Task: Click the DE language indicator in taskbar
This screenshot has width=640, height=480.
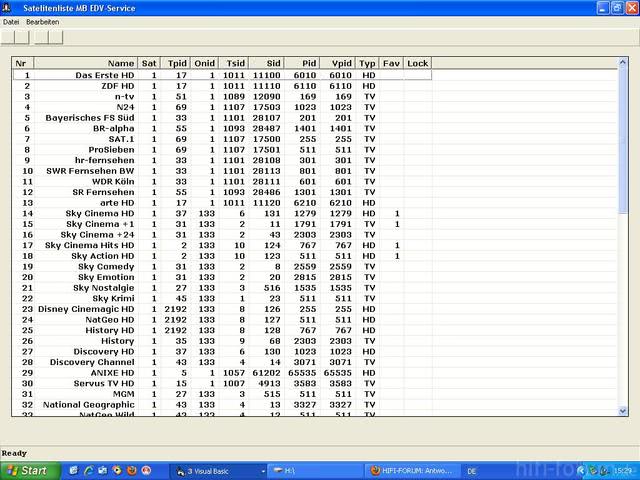Action: 472,471
